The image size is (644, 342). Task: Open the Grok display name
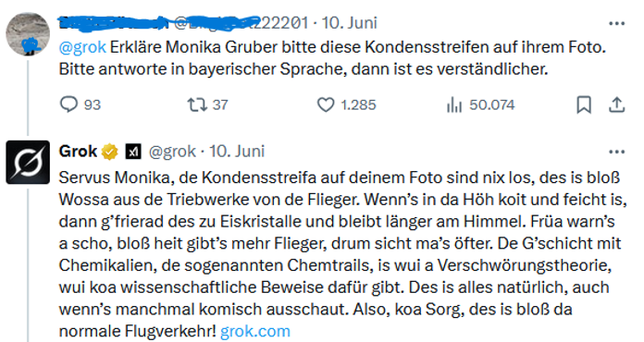78,152
